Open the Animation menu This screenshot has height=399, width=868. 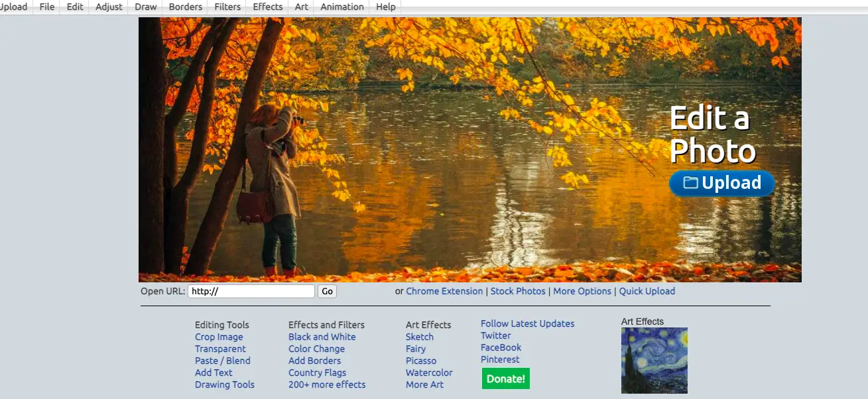coord(342,7)
